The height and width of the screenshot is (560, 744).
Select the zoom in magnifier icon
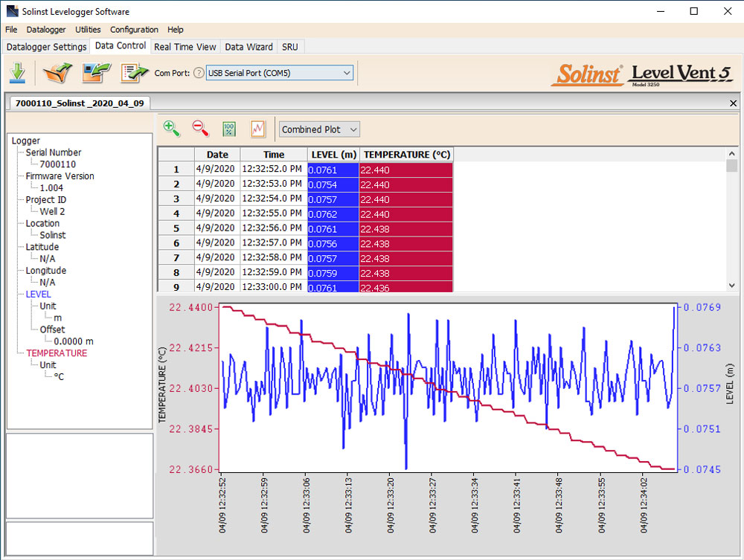pyautogui.click(x=172, y=129)
